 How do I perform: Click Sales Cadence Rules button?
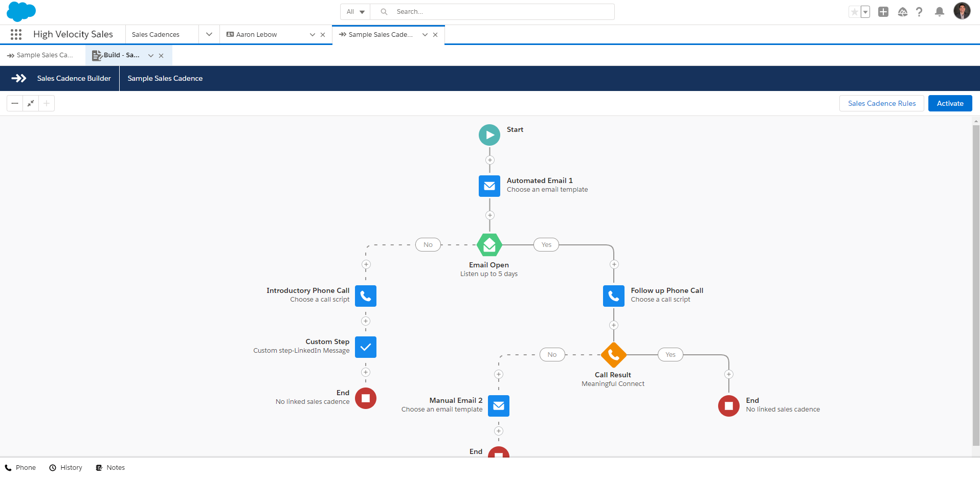pyautogui.click(x=882, y=103)
